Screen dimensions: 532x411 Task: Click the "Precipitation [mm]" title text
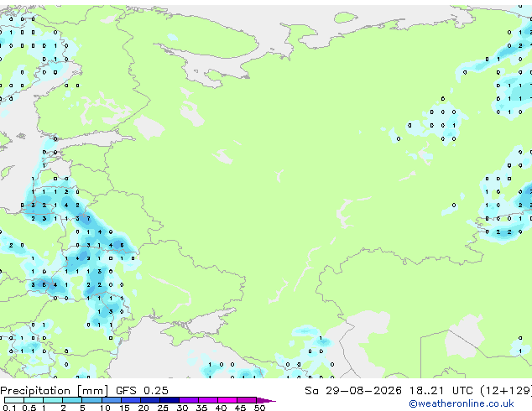pos(55,391)
